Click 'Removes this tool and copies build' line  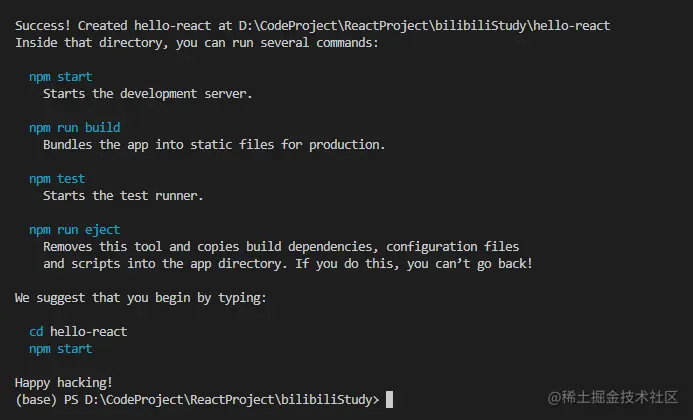(280, 247)
